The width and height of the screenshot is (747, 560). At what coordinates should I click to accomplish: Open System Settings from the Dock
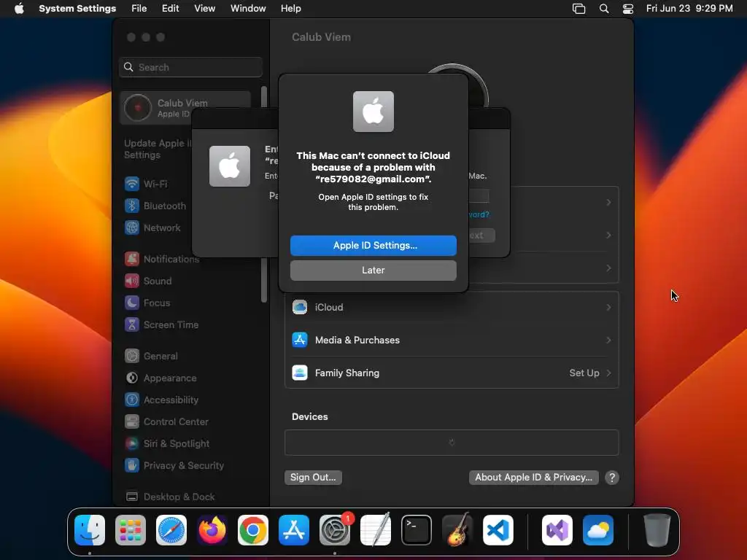(334, 530)
